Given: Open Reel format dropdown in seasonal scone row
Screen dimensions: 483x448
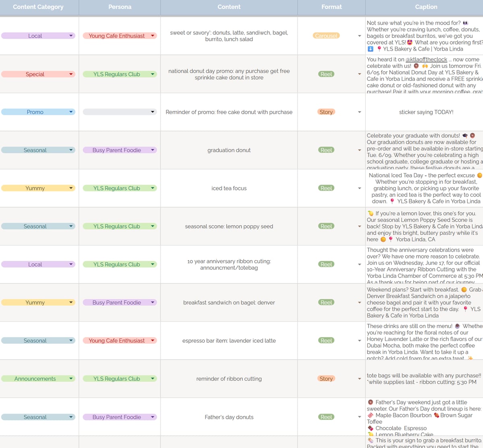Looking at the screenshot, I should [x=359, y=226].
